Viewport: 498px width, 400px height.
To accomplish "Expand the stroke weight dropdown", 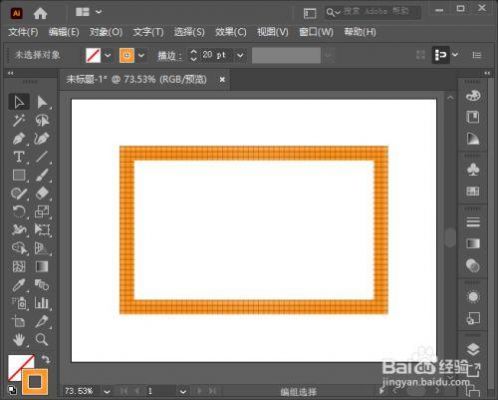I will pos(240,55).
